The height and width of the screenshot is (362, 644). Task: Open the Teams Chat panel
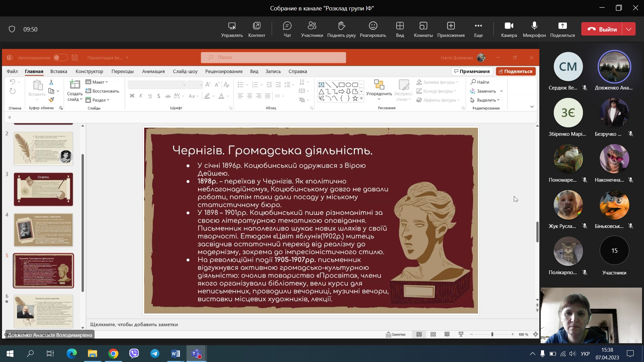click(x=287, y=29)
